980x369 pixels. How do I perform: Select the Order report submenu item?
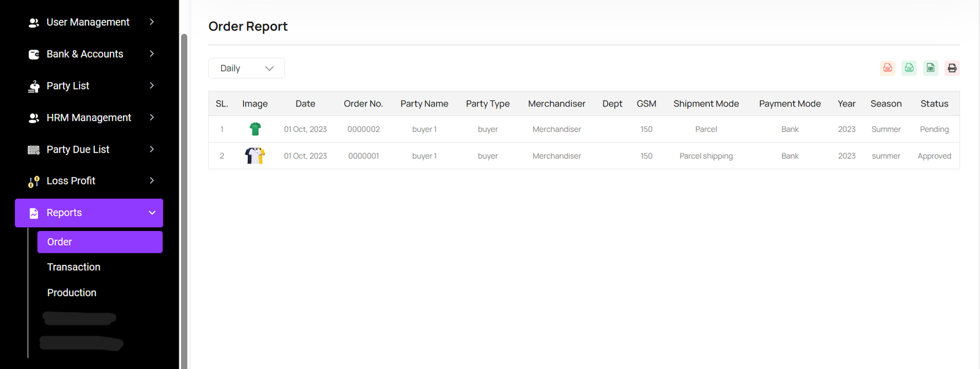coord(100,242)
